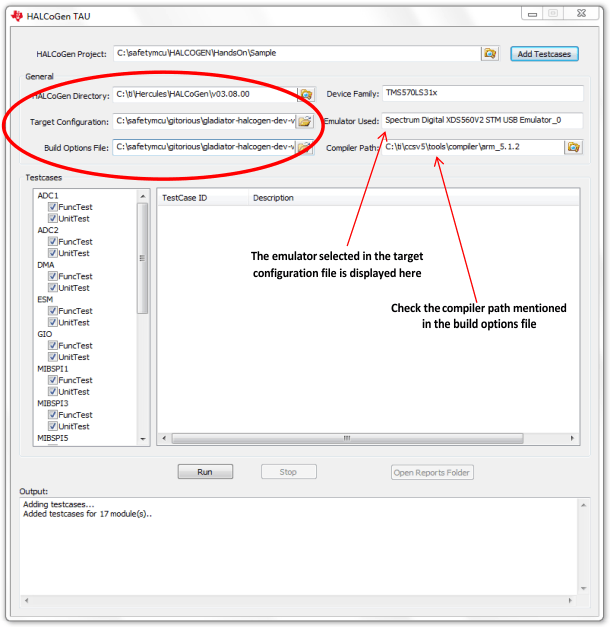Disable UnitTest under ESM

(x=52, y=322)
